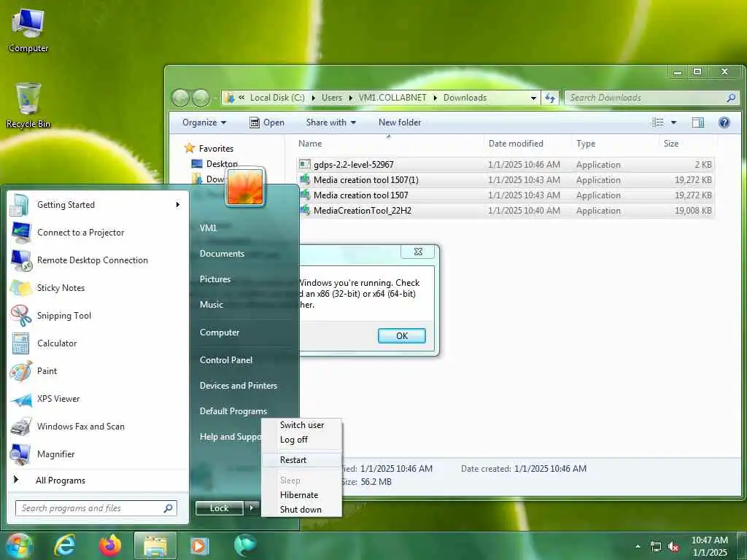Image resolution: width=747 pixels, height=560 pixels.
Task: Open Internet Explorer from taskbar
Action: 64,545
